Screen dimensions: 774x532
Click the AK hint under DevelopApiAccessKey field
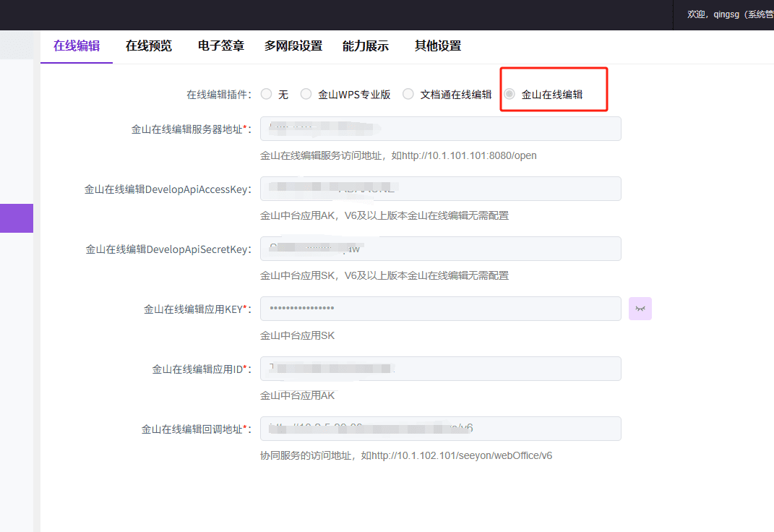coord(384,215)
